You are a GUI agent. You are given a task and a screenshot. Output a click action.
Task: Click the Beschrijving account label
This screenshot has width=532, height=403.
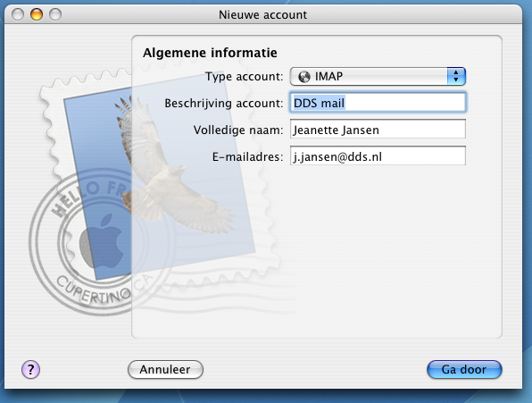pyautogui.click(x=223, y=104)
